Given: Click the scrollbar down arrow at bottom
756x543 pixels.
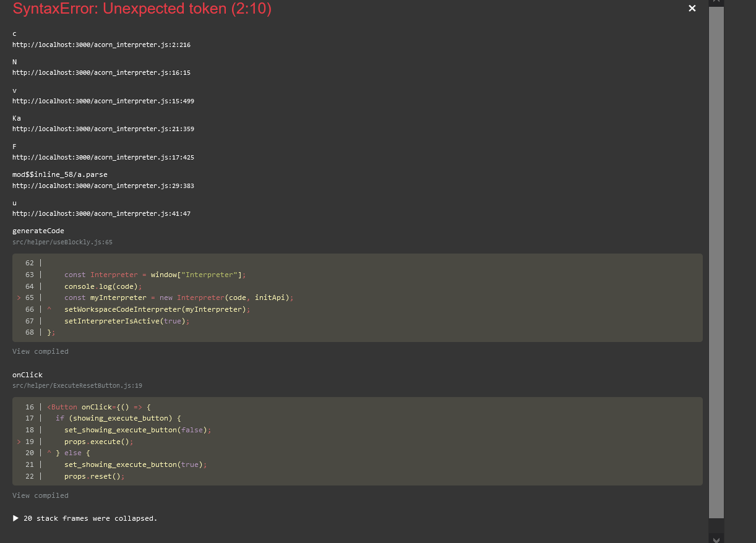Looking at the screenshot, I should pos(716,539).
